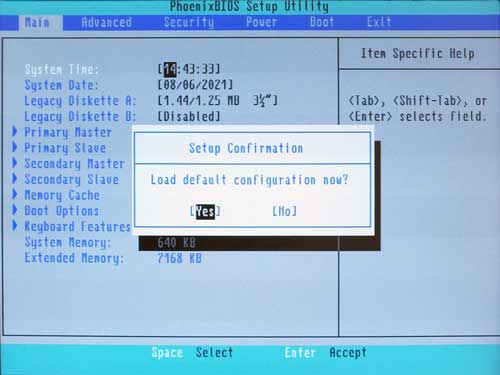Expand Primary Slave arrow
Image resolution: width=500 pixels, height=375 pixels.
(15, 147)
